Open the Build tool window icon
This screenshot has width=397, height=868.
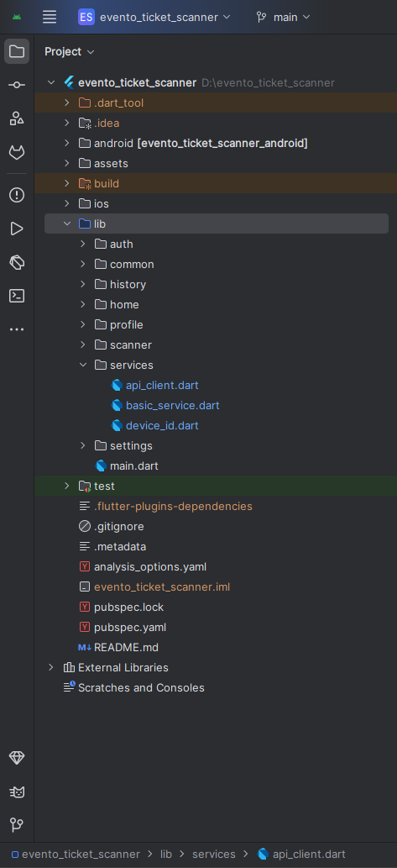17,262
